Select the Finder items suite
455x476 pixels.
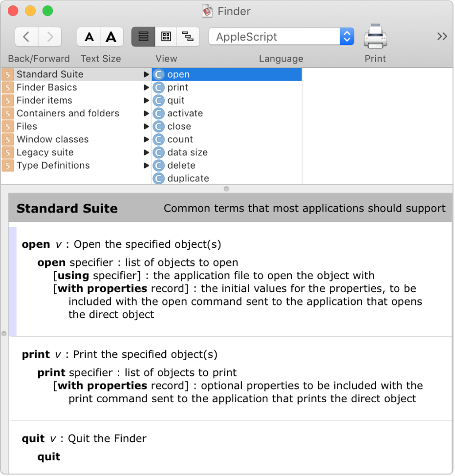click(76, 101)
